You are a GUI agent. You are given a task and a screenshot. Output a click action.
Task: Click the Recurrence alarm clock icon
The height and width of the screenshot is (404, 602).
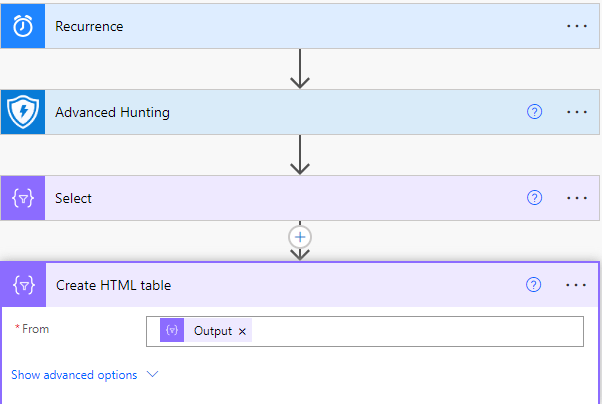(22, 26)
